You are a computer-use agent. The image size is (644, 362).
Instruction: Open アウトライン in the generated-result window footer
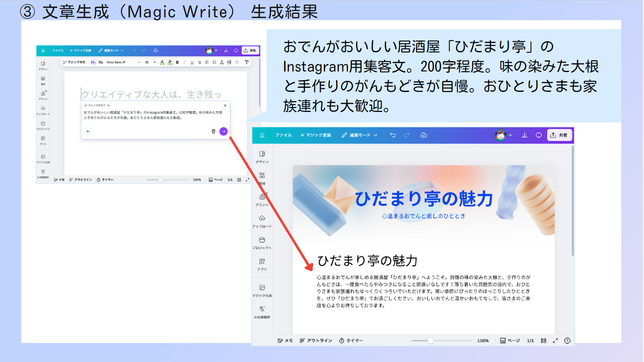316,341
